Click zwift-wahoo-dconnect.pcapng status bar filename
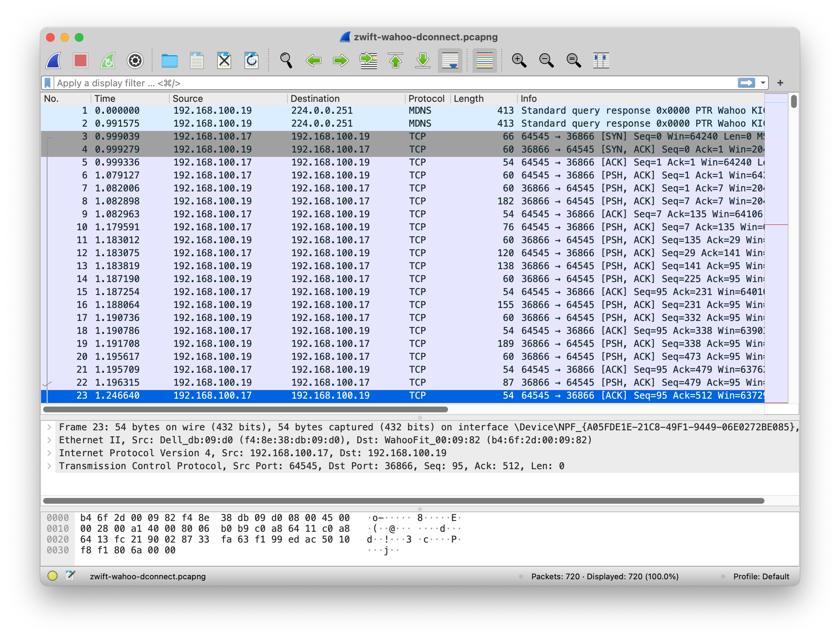The image size is (840, 639). (x=148, y=576)
